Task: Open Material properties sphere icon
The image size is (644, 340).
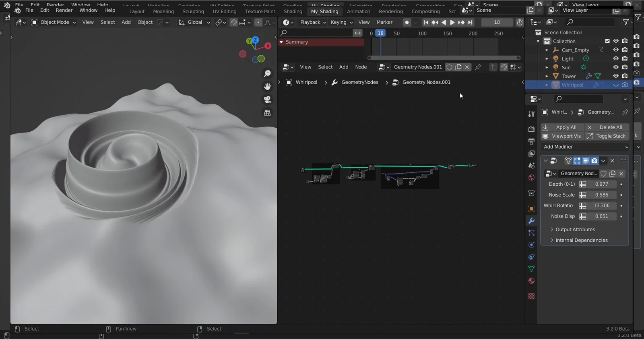Action: click(531, 281)
